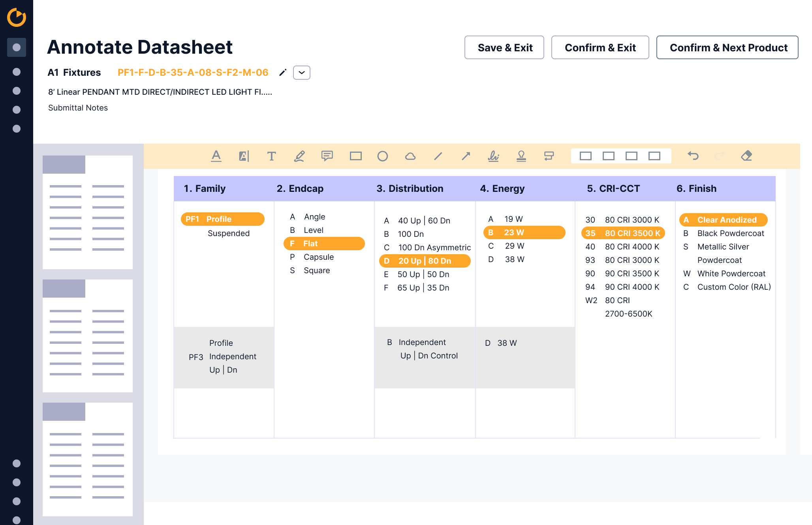Choose the arrow drawing tool
Image resolution: width=812 pixels, height=525 pixels.
tap(466, 156)
